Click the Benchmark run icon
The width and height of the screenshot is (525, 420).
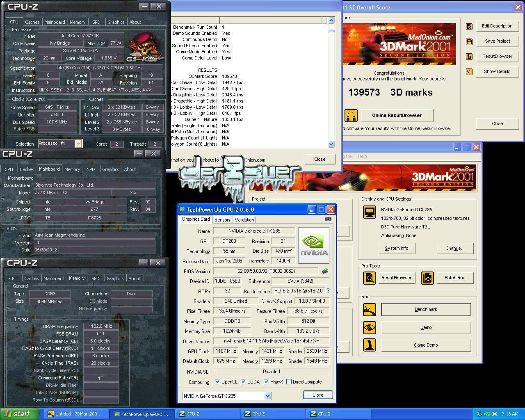370,310
